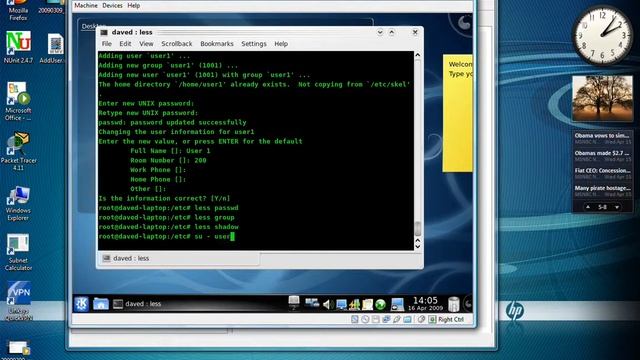Viewport: 640px width, 360px height.
Task: Click the VirtualBox network status icon
Action: [x=386, y=319]
